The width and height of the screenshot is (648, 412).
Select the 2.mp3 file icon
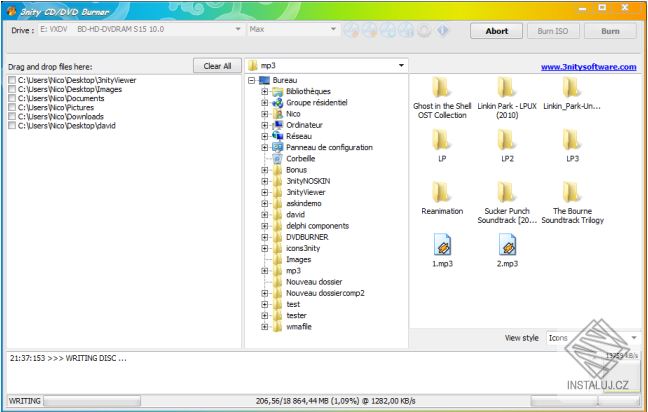pyautogui.click(x=507, y=245)
